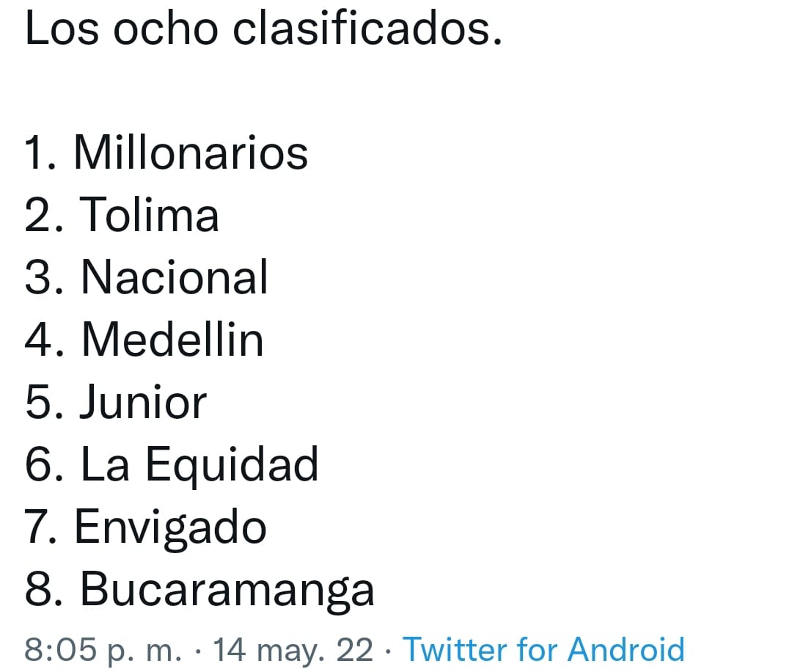
Task: Click the Envigado team name
Action: (x=170, y=528)
